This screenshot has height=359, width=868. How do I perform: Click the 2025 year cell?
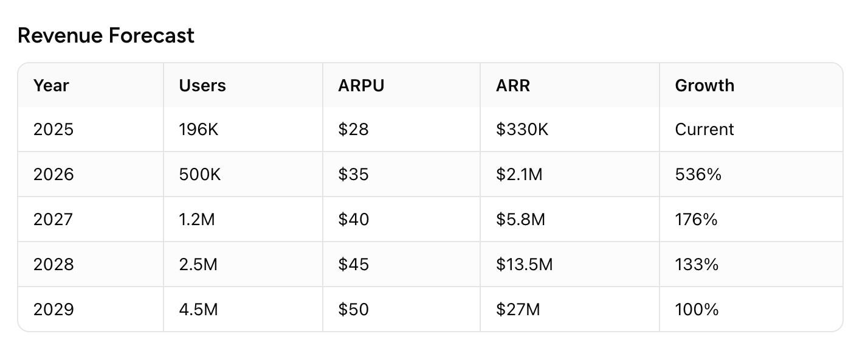pos(53,130)
